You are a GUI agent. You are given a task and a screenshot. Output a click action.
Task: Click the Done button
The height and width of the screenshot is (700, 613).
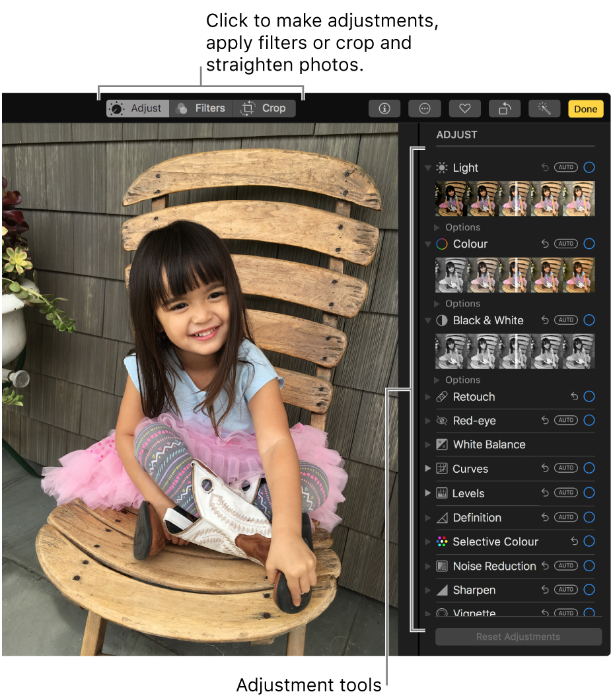[x=585, y=108]
